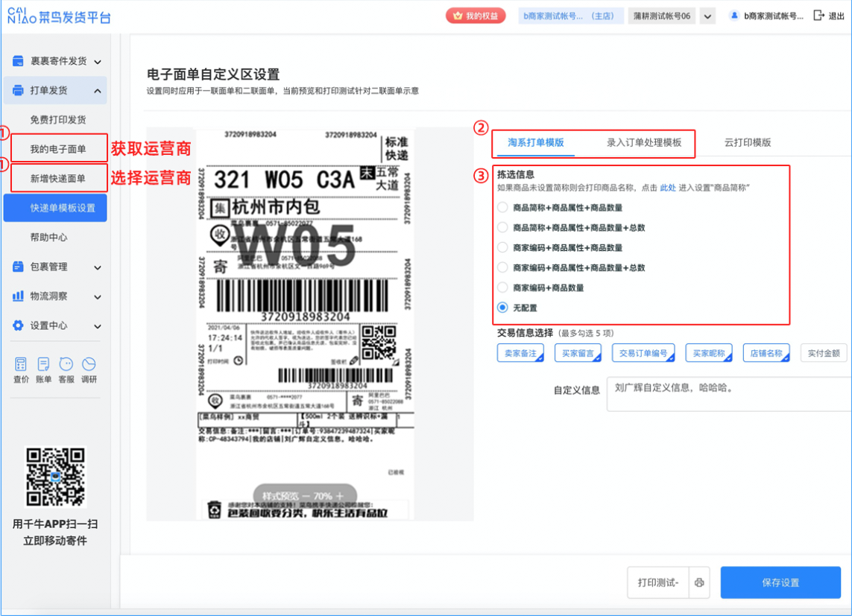Click the 蒲耕测试帐号06 account tag
This screenshot has width=852, height=616.
[x=662, y=16]
